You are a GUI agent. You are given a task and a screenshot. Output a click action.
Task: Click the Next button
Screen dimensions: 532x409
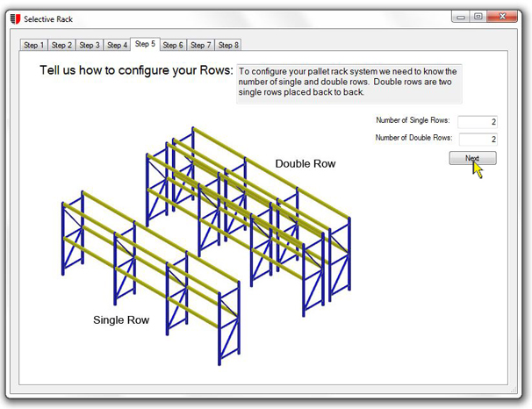click(x=472, y=158)
